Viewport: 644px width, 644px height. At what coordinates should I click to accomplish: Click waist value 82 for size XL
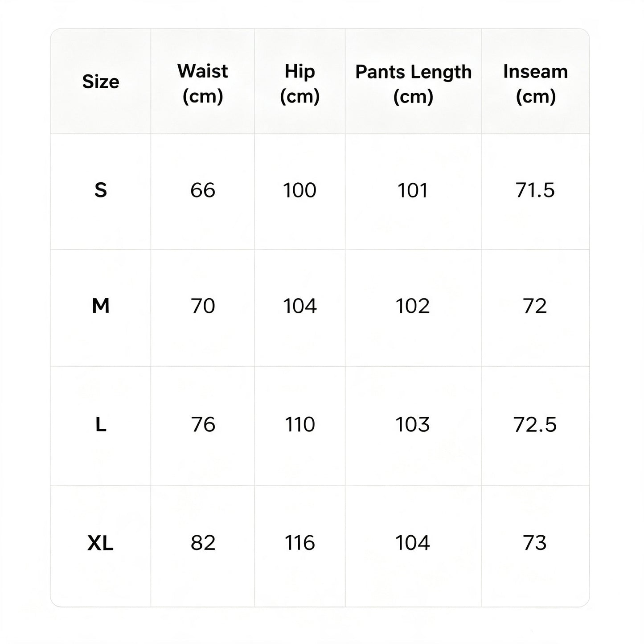203,543
